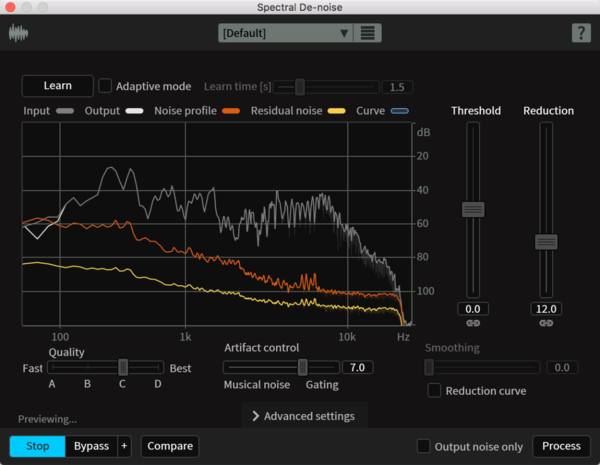Click the link icon under Reduction value
This screenshot has width=600, height=465.
click(x=546, y=323)
